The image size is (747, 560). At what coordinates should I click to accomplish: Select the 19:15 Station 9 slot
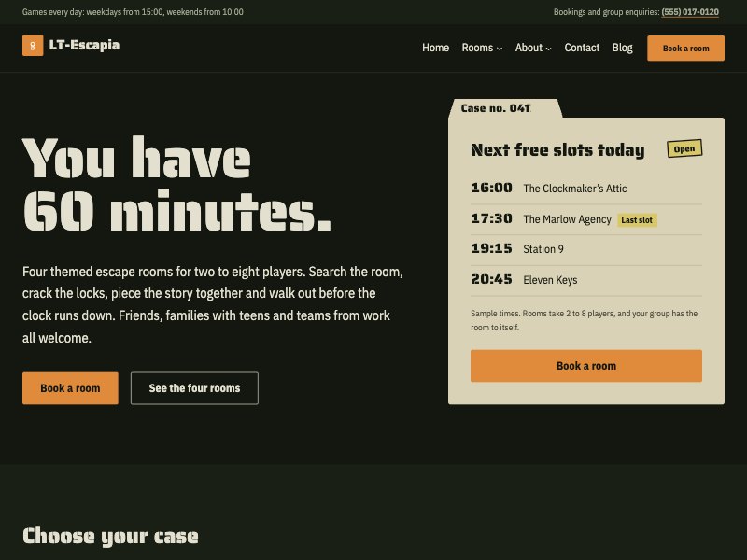point(586,249)
